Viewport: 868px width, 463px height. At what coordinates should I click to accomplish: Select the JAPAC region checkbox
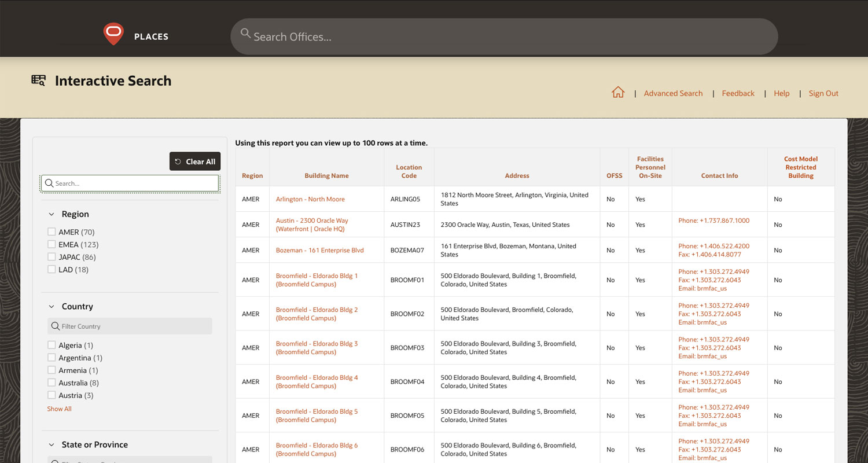(52, 257)
